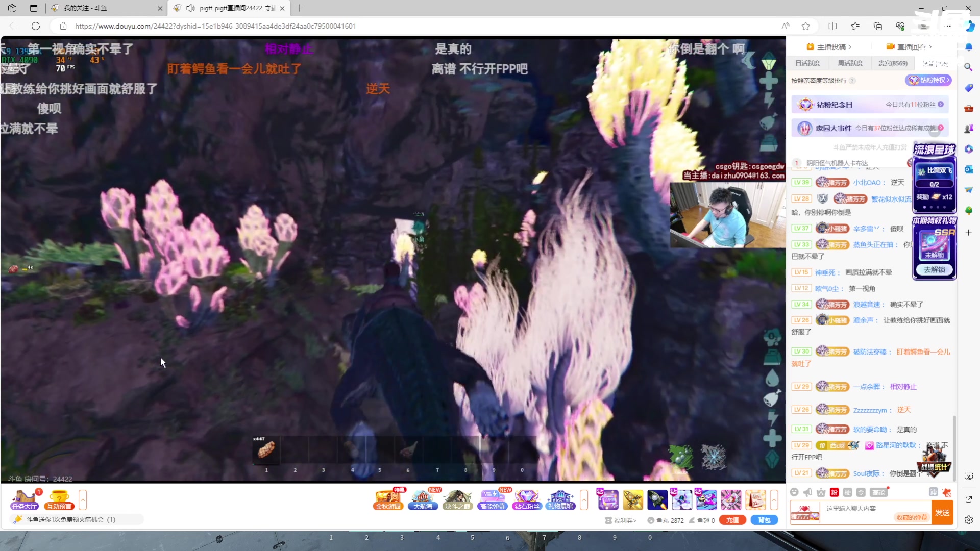Open the 决斗之巅 activity icon

pyautogui.click(x=457, y=499)
